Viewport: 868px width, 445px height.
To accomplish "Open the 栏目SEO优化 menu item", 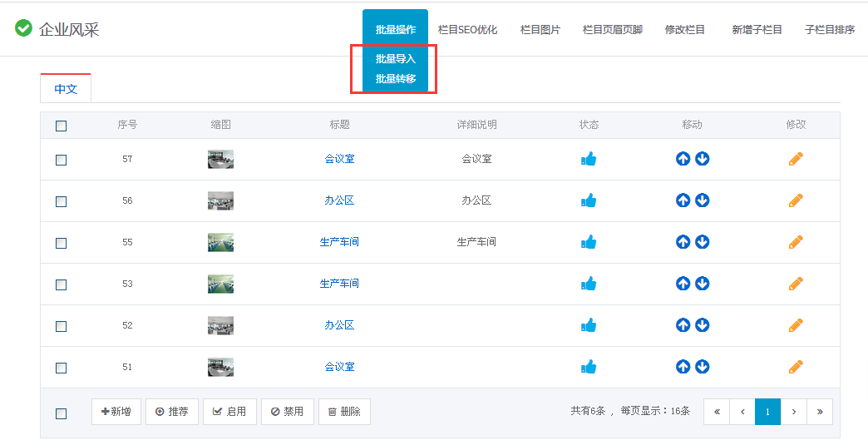I will 467,30.
